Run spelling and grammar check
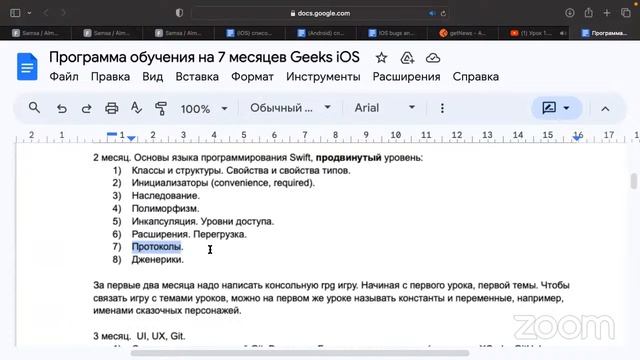Viewport: 640px width, 360px height. click(x=136, y=108)
